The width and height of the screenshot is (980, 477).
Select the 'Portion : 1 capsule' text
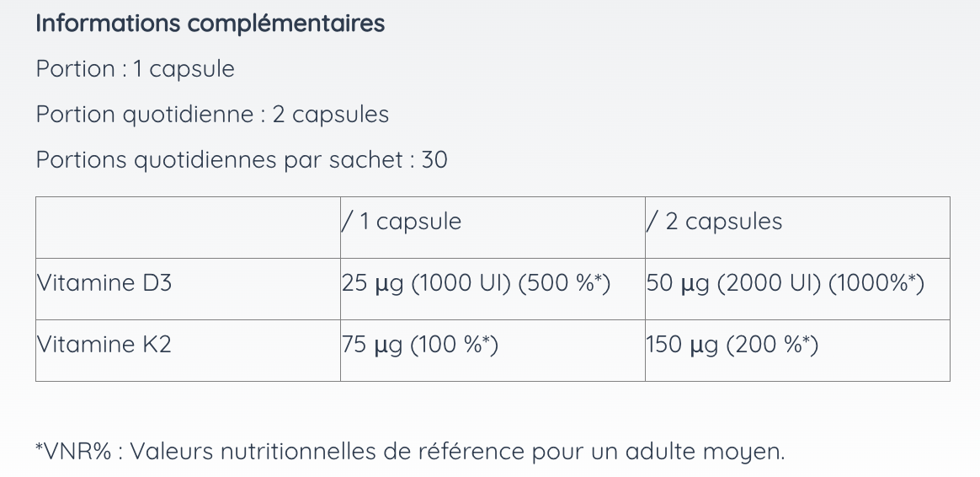135,69
